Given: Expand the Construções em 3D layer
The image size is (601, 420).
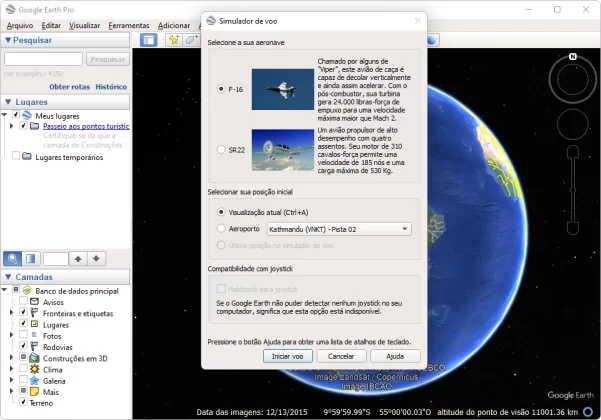Looking at the screenshot, I should click(11, 358).
